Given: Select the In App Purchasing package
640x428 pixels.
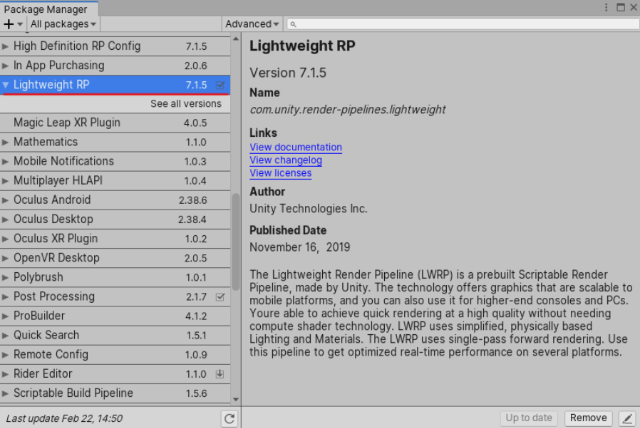Looking at the screenshot, I should (x=115, y=65).
